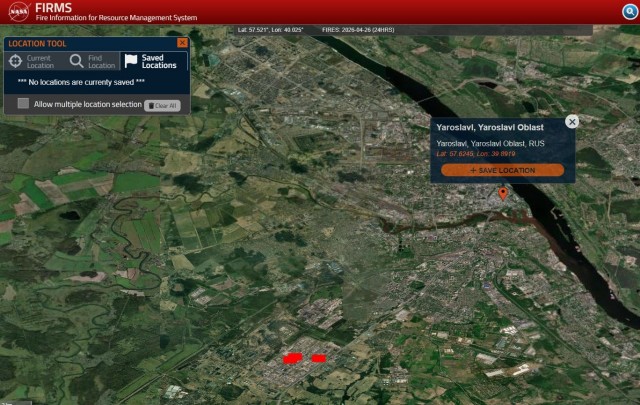This screenshot has width=640, height=405.
Task: Select the Saved Locations tab
Action: click(152, 61)
